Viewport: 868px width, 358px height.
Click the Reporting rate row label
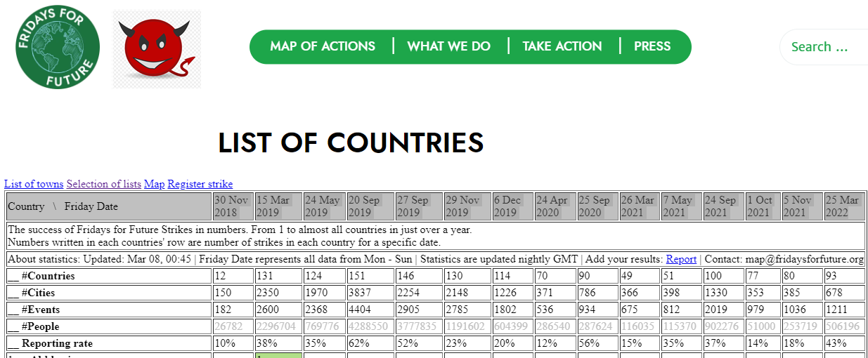108,343
